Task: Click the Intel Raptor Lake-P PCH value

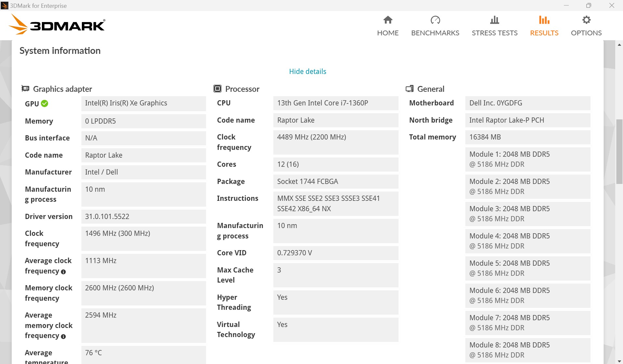Action: (x=528, y=120)
